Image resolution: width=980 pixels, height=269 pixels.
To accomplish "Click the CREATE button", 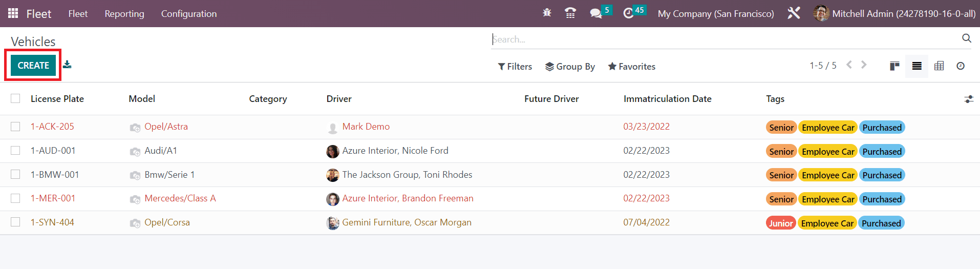I will tap(33, 65).
